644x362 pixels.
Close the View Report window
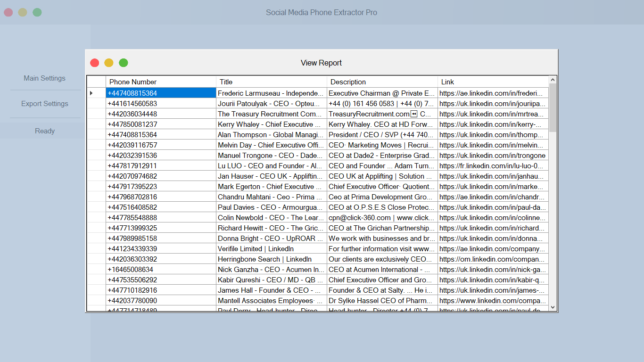95,63
